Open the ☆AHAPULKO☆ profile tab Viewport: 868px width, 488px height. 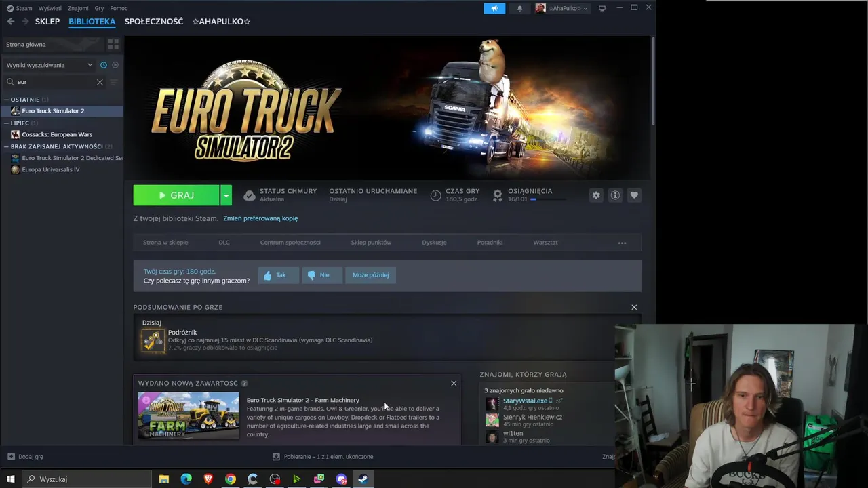221,22
